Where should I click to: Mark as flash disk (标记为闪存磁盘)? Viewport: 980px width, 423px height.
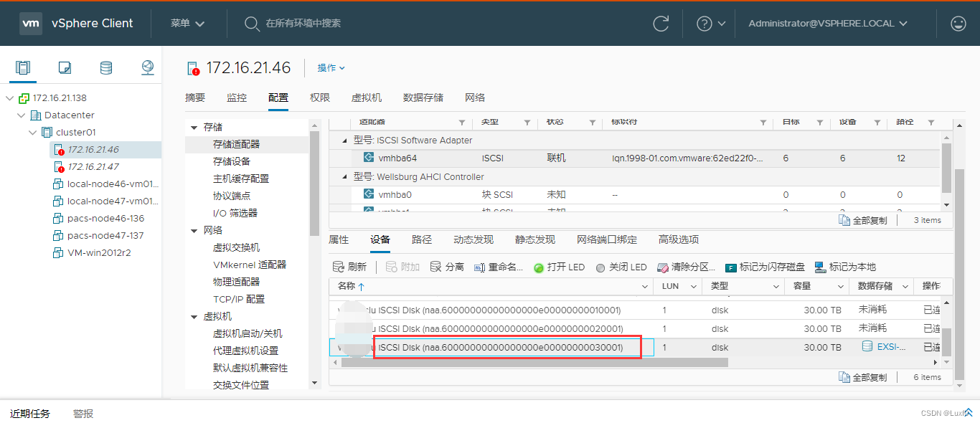765,267
